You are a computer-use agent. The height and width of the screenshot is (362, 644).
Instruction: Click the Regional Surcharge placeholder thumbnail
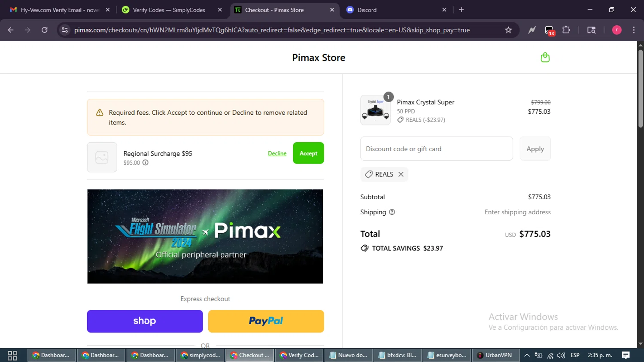(102, 157)
